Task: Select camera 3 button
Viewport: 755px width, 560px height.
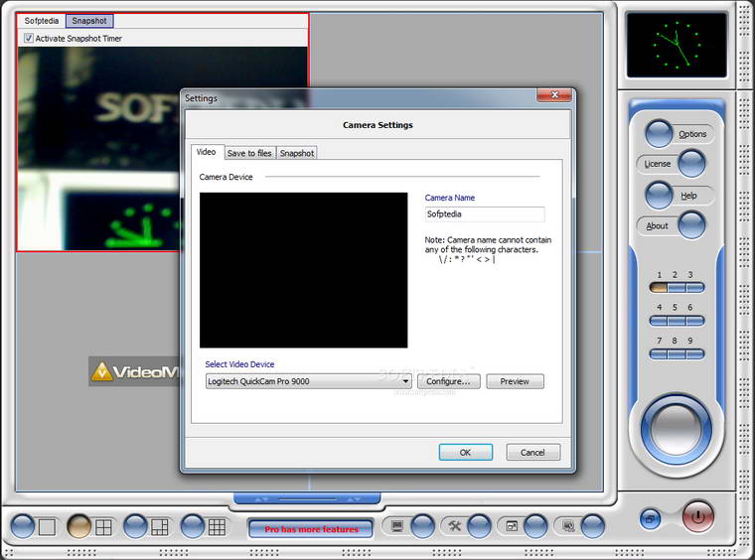Action: coord(694,288)
